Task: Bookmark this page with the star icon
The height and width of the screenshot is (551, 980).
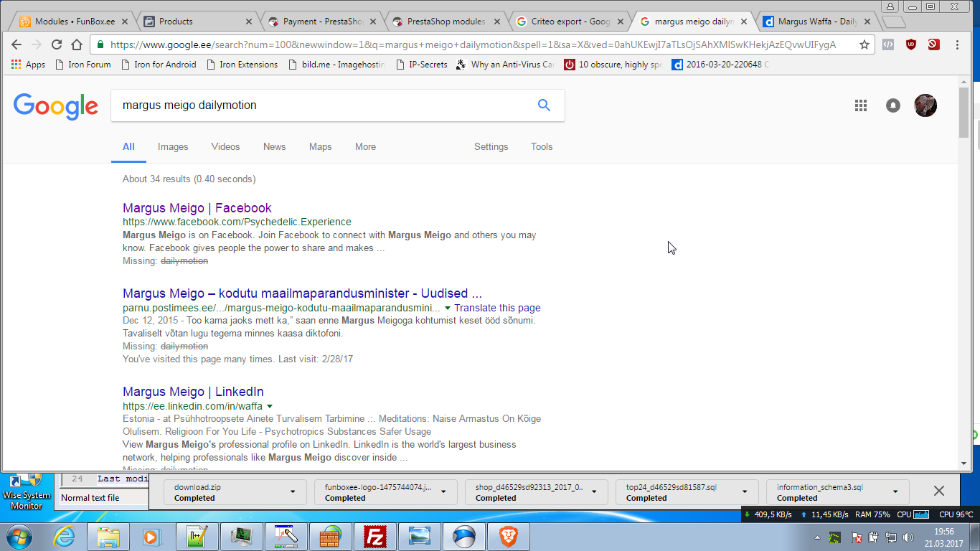Action: tap(864, 44)
